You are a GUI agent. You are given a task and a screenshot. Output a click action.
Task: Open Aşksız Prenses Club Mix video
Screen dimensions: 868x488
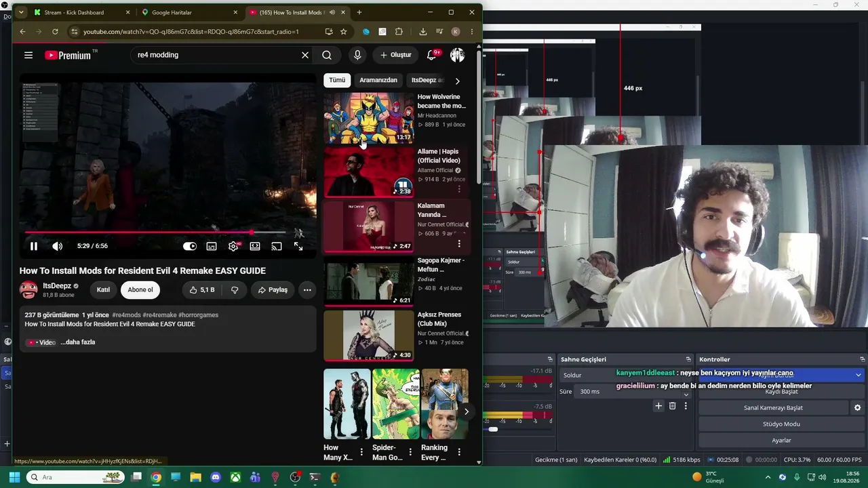click(368, 335)
